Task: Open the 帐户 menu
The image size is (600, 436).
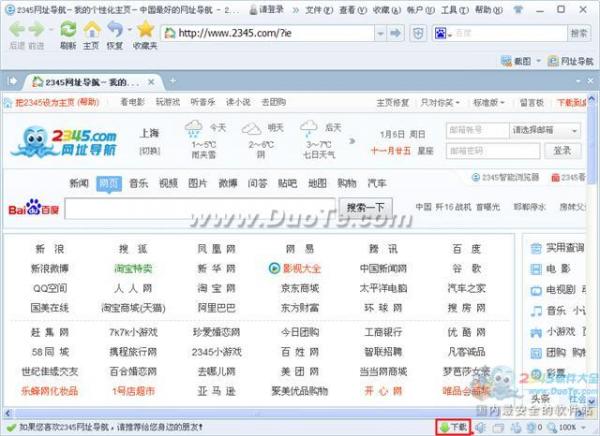Action: click(x=421, y=10)
